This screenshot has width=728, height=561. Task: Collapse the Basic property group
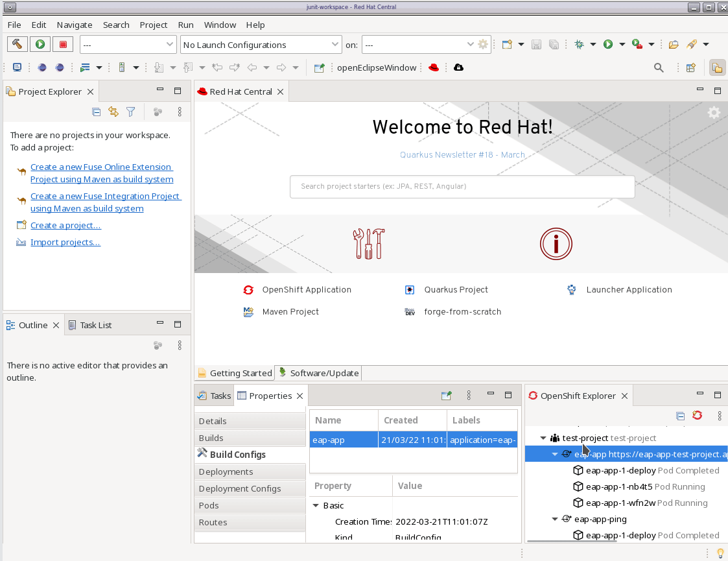click(316, 505)
